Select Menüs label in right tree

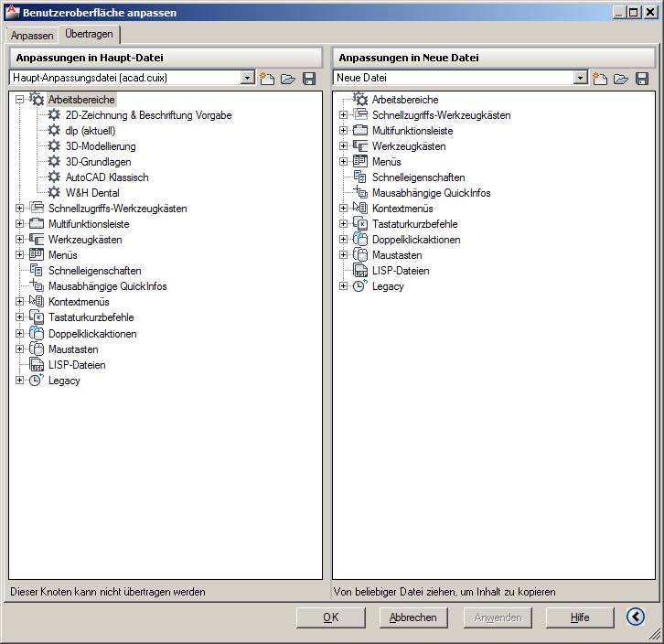pyautogui.click(x=387, y=162)
